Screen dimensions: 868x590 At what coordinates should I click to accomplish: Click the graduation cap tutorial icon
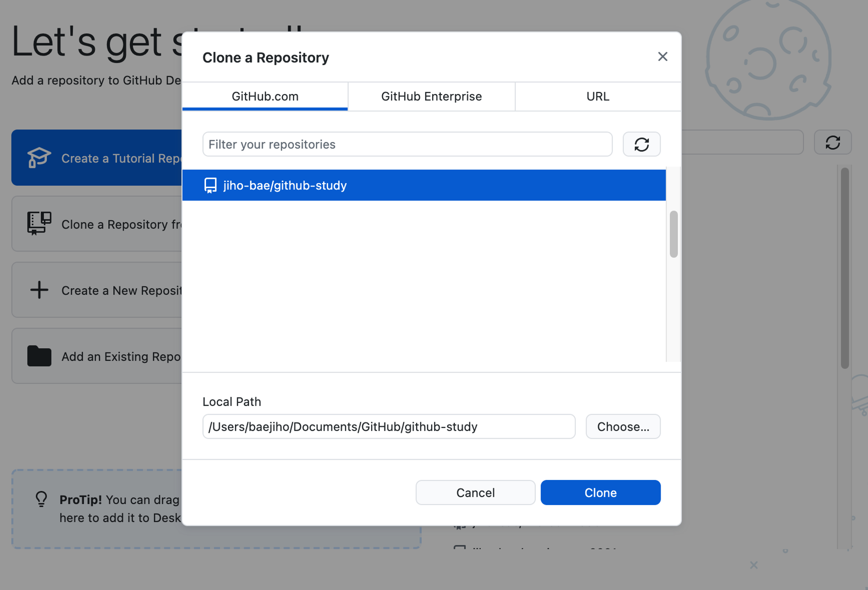[x=39, y=158]
